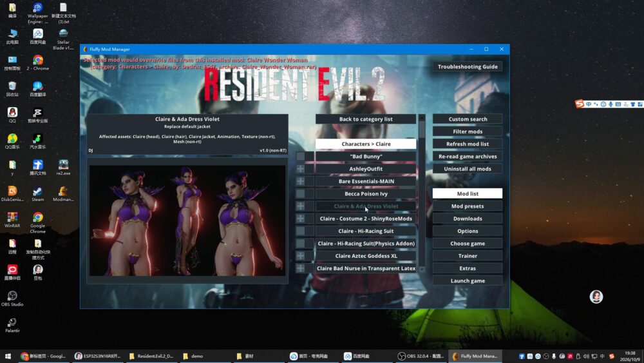Viewport: 644px width, 363px height.
Task: Switch to Resident.Evil.2 folder in taskbar
Action: pyautogui.click(x=151, y=356)
